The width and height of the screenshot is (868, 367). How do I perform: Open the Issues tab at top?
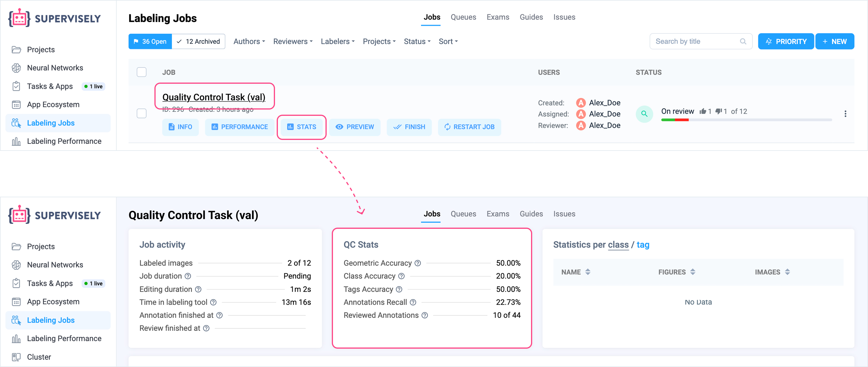[x=564, y=17]
